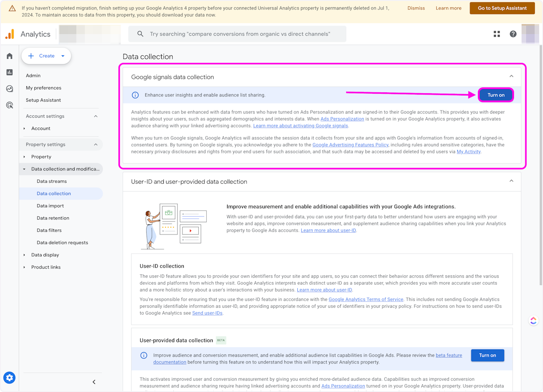Click the Data collection page heading

point(148,57)
